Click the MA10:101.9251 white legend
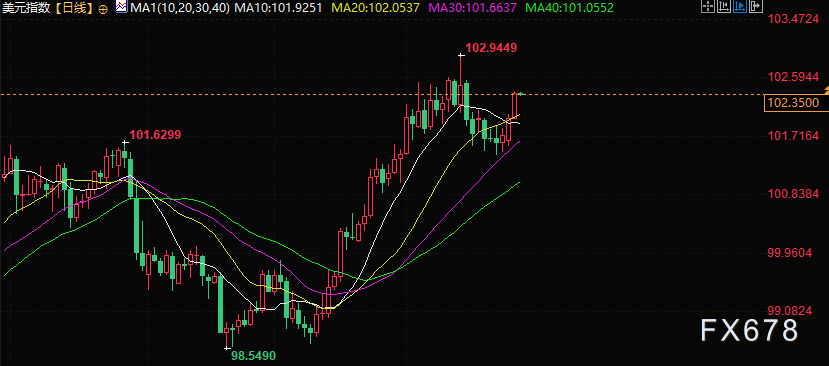This screenshot has width=829, height=366. [281, 8]
